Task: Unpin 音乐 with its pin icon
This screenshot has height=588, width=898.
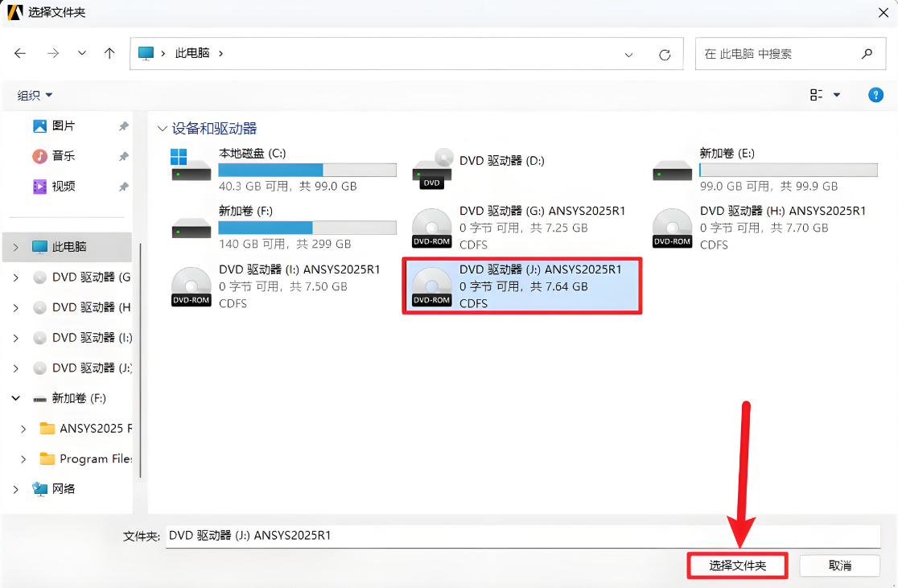Action: pyautogui.click(x=123, y=156)
